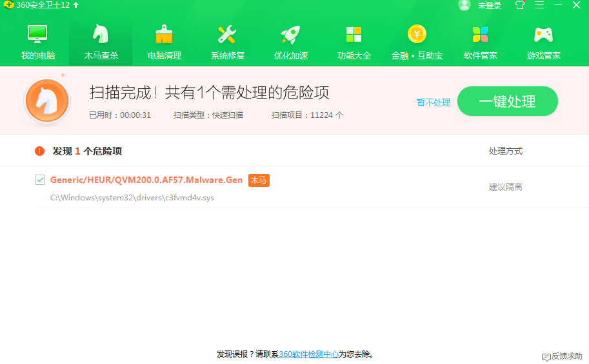The width and height of the screenshot is (589, 364).
Task: Minimize the 360 window
Action: pyautogui.click(x=558, y=5)
